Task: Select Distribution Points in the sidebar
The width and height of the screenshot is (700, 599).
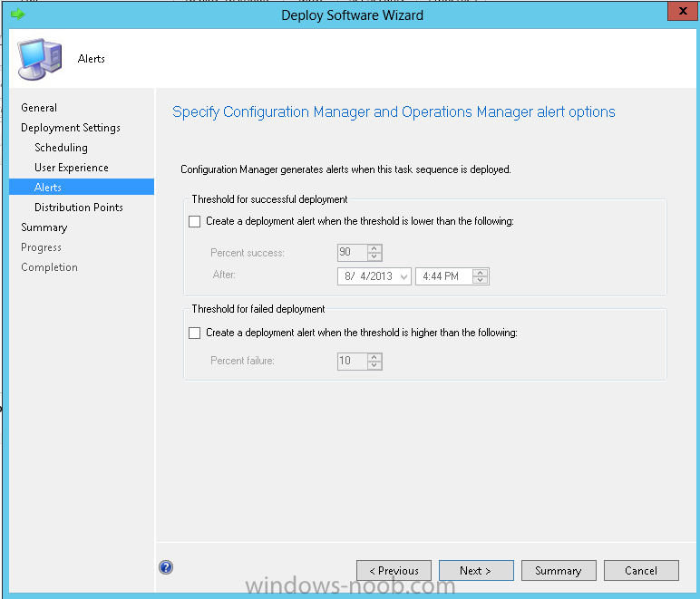Action: coord(79,208)
